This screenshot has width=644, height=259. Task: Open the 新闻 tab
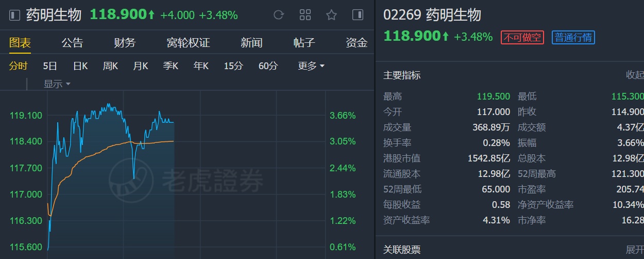(x=251, y=43)
